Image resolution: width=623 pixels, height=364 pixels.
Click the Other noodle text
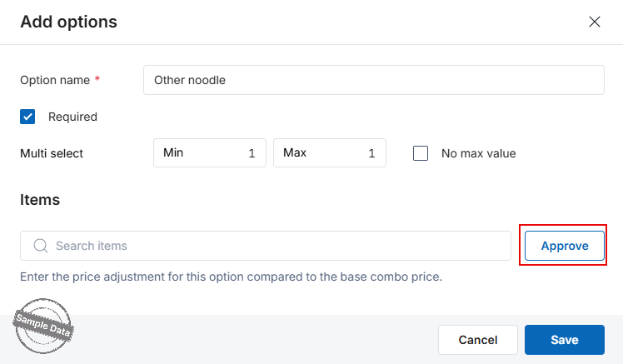[x=190, y=80]
